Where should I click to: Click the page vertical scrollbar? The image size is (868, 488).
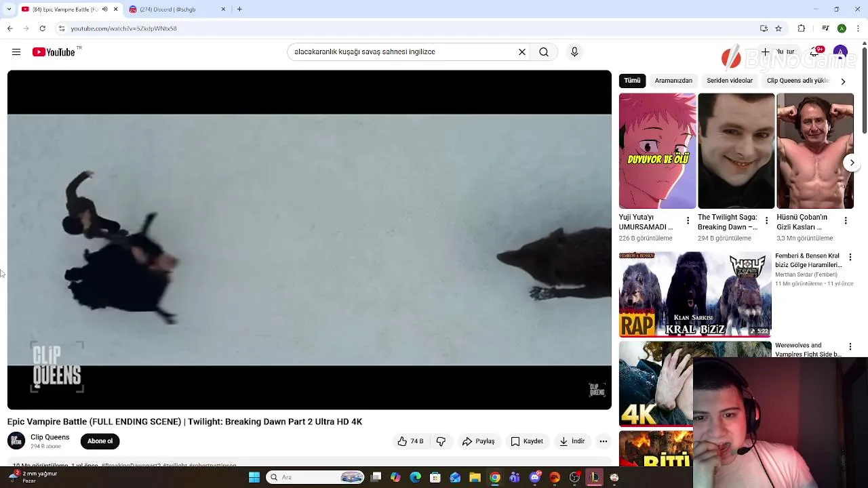pos(865,88)
